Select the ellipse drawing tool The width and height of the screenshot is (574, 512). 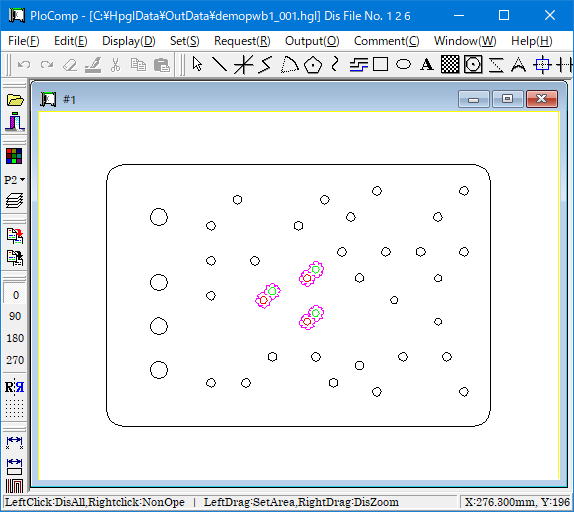point(403,64)
